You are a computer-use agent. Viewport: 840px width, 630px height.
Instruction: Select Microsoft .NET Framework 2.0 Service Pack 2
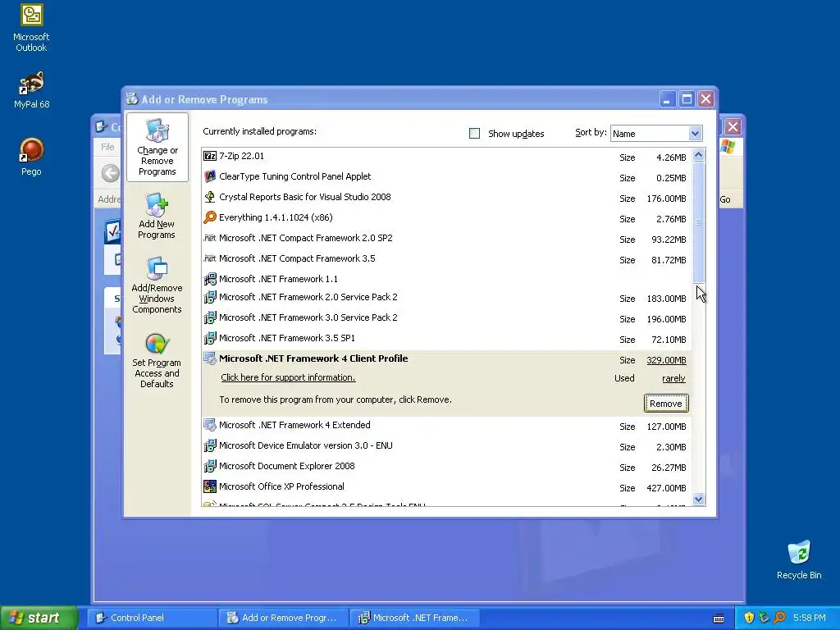click(447, 297)
